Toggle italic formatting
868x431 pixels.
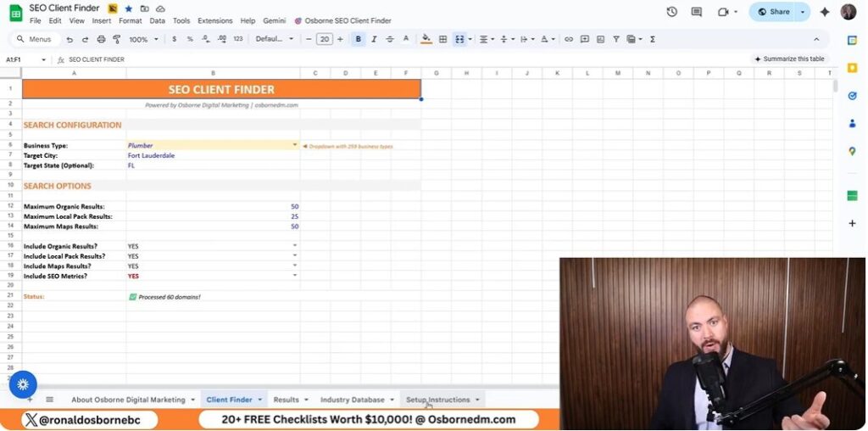[374, 39]
